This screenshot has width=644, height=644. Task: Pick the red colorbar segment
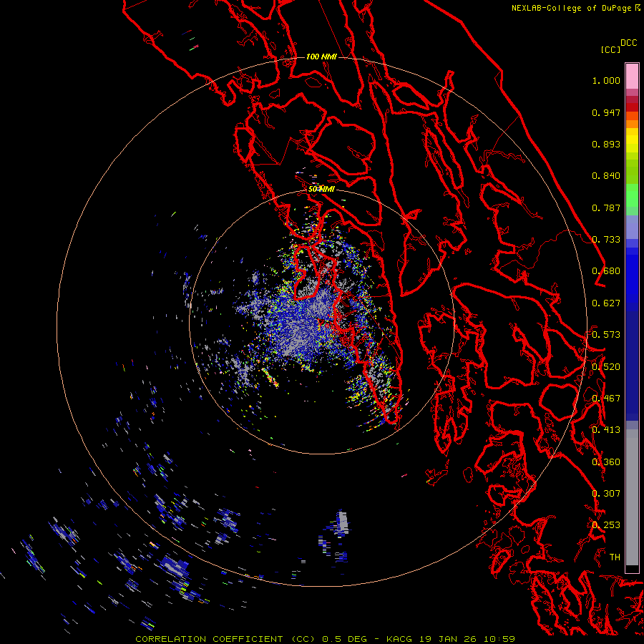632,107
